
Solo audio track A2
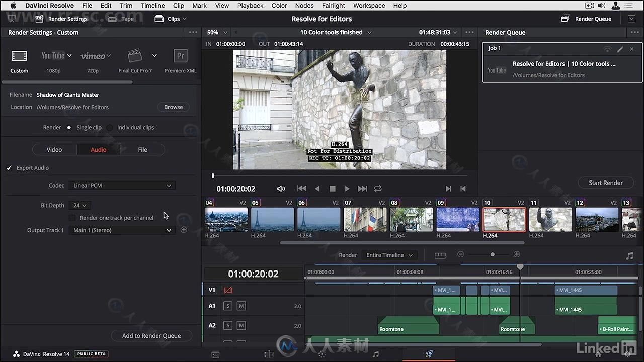(x=228, y=325)
